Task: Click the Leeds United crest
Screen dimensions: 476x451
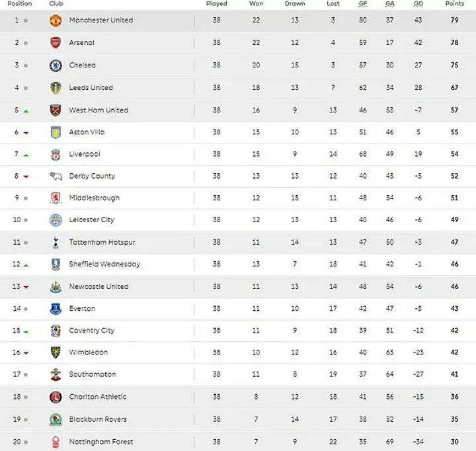Action: (56, 88)
